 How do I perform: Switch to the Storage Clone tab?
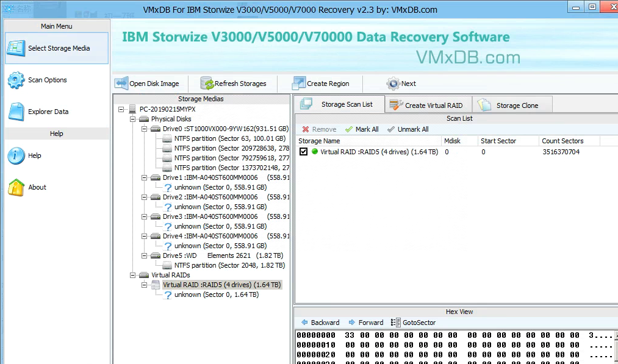click(x=512, y=105)
